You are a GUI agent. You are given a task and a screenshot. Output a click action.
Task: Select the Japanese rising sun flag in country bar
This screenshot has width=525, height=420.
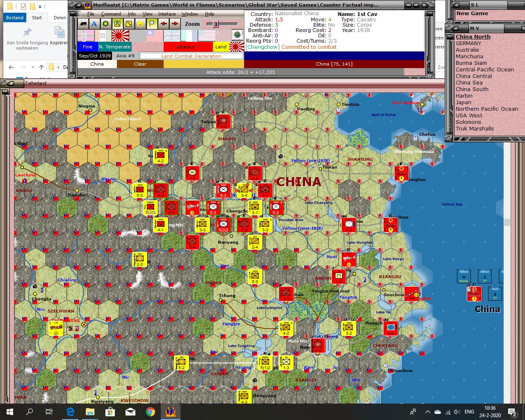point(120,36)
